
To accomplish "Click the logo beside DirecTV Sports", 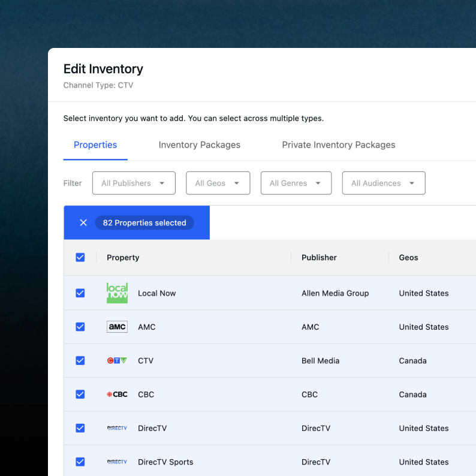I will click(117, 462).
